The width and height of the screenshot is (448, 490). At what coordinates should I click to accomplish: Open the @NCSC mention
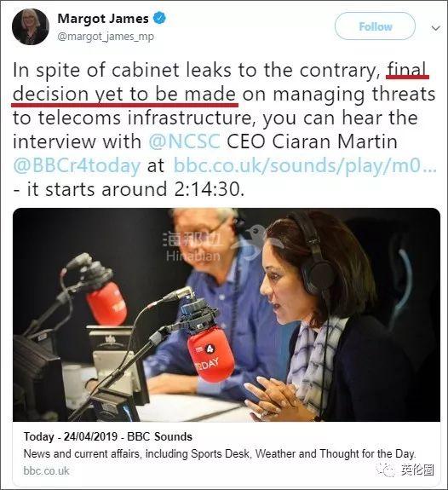(x=184, y=141)
